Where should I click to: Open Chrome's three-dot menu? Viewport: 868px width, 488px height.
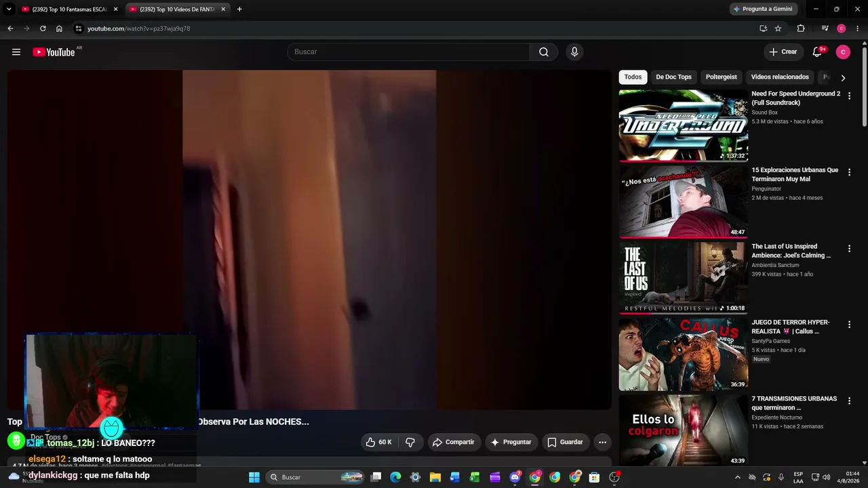tap(857, 28)
